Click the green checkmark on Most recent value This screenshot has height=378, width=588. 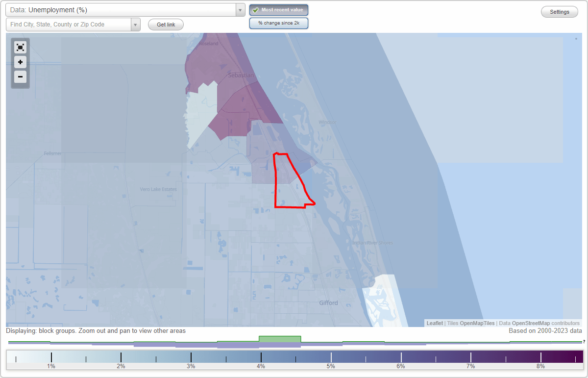(255, 9)
